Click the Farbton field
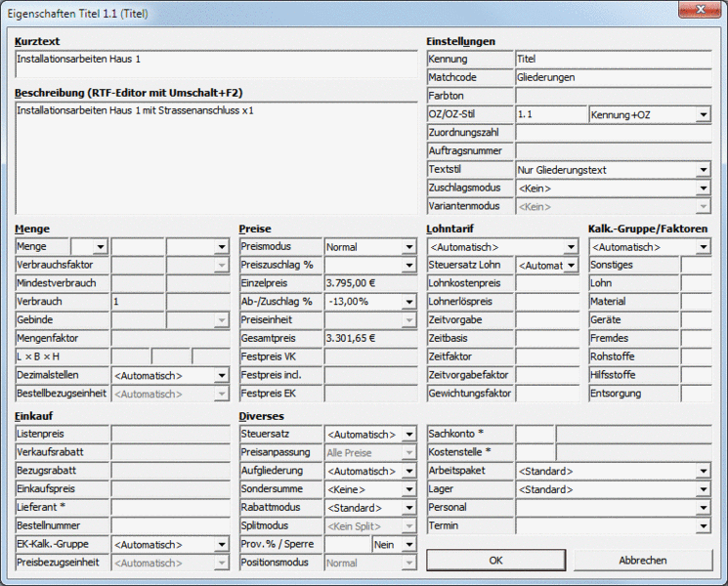The image size is (728, 586). pyautogui.click(x=614, y=96)
